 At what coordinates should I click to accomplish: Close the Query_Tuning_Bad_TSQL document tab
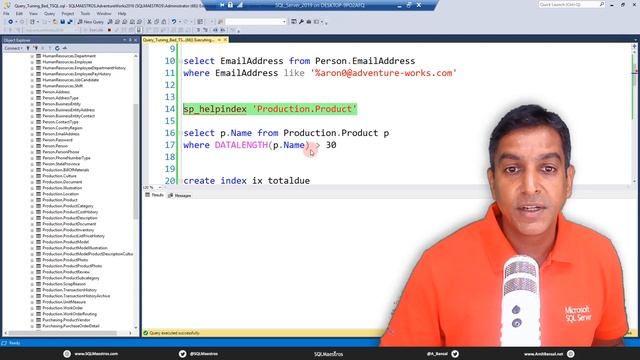225,40
